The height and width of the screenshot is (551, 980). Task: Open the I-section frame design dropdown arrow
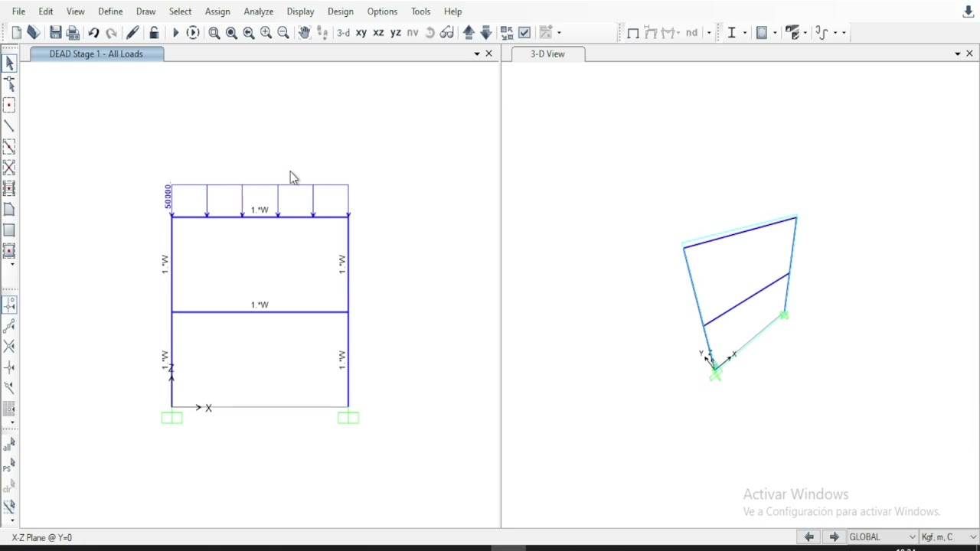(745, 32)
